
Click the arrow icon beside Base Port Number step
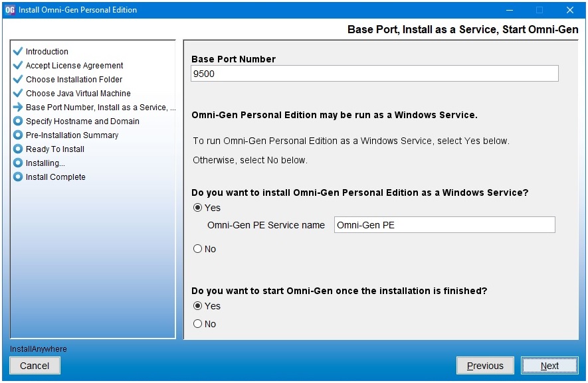18,107
